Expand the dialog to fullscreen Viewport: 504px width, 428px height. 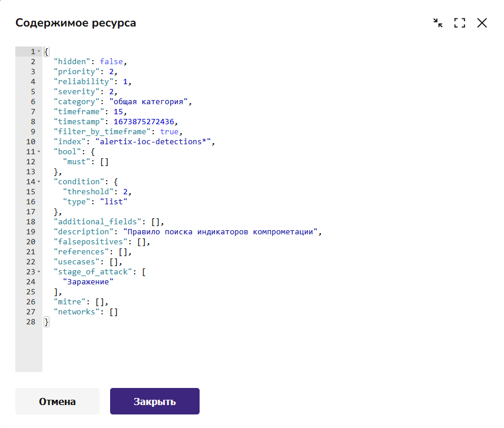coord(460,23)
